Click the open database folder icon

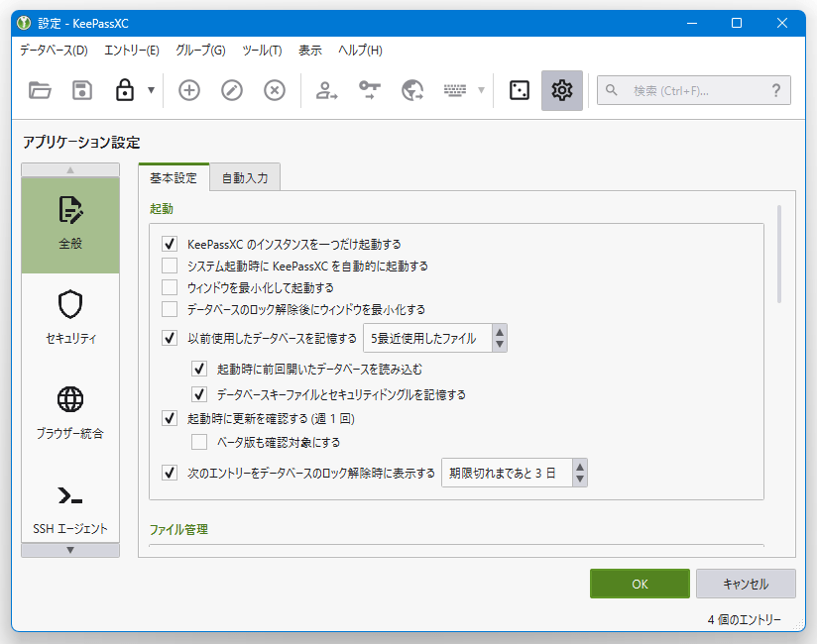[x=40, y=90]
